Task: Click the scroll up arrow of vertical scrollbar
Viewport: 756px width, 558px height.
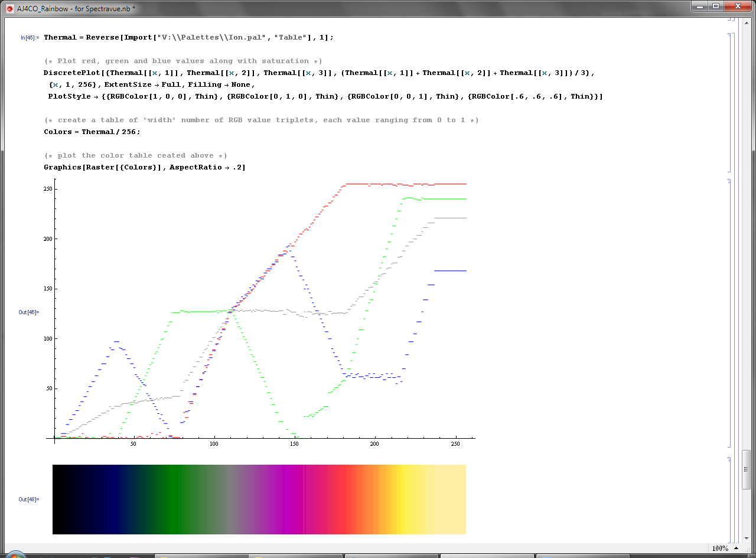Action: [747, 22]
